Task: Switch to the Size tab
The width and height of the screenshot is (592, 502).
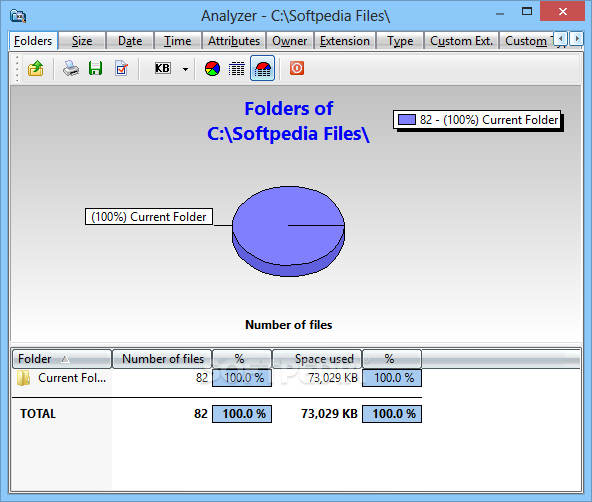Action: (x=82, y=41)
